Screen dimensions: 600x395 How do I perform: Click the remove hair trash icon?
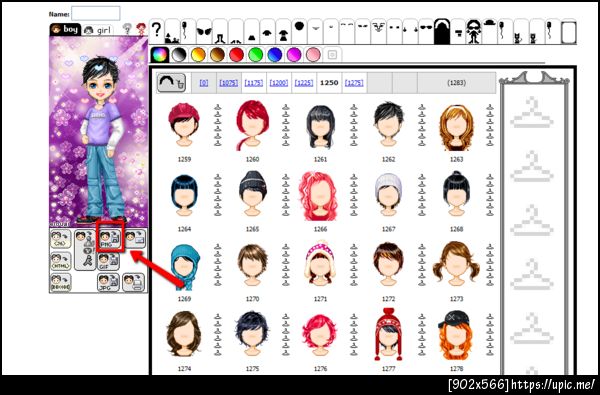(x=171, y=83)
